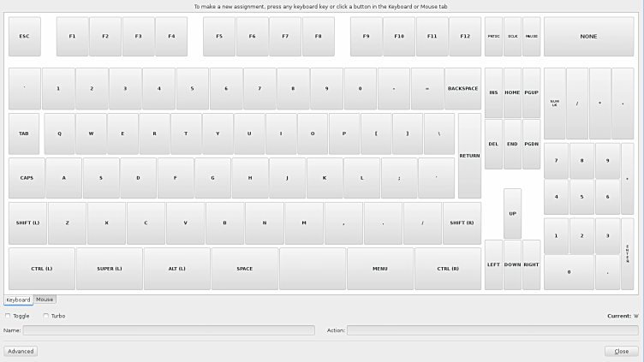The image size is (644, 362).
Task: Select the MENU key button
Action: click(380, 269)
